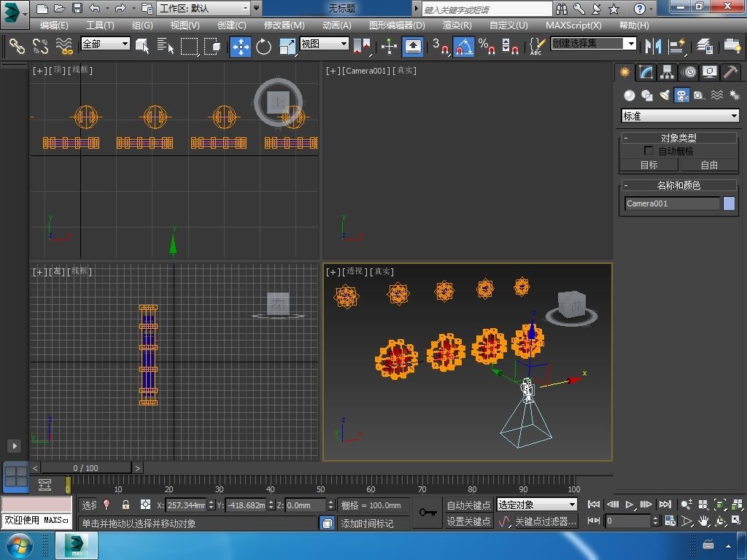Click the Camera001 object color swatch
Screen dimensions: 747x560
click(x=729, y=203)
